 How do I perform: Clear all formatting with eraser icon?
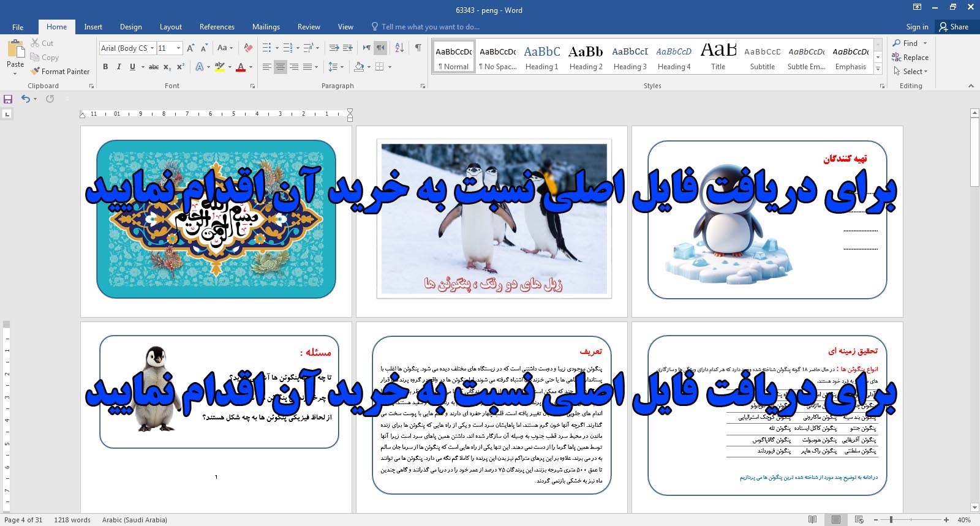tap(248, 48)
